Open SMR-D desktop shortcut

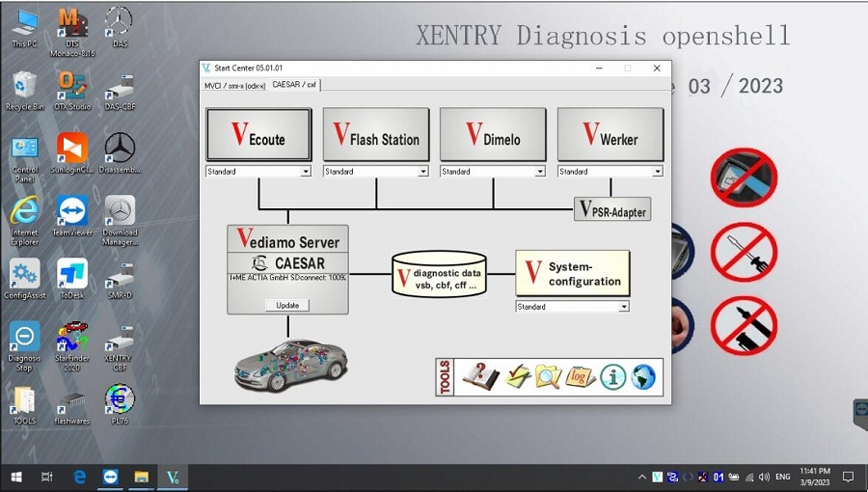click(x=120, y=279)
